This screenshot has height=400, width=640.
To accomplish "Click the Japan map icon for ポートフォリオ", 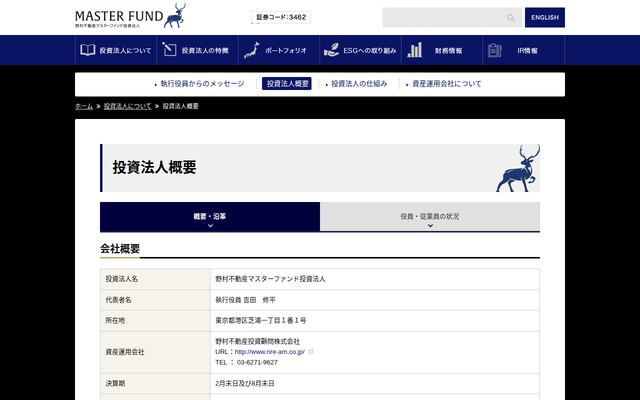I will (252, 50).
